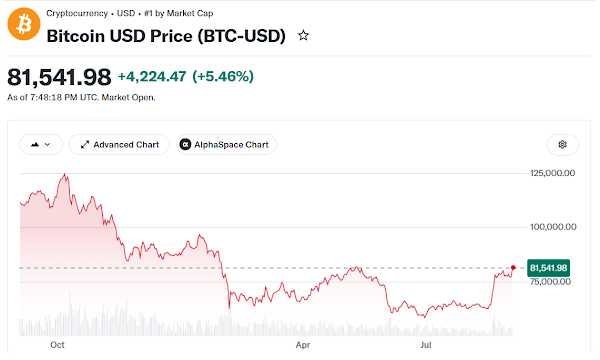Viewport: 600px width, 360px height.
Task: Click the orange Bitcoin logo icon
Action: click(24, 24)
